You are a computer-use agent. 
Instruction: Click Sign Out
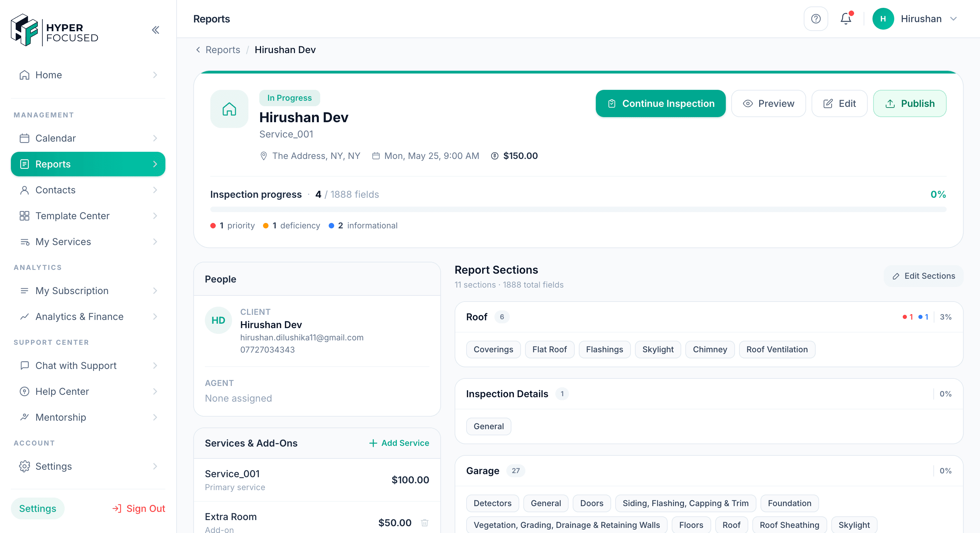138,508
